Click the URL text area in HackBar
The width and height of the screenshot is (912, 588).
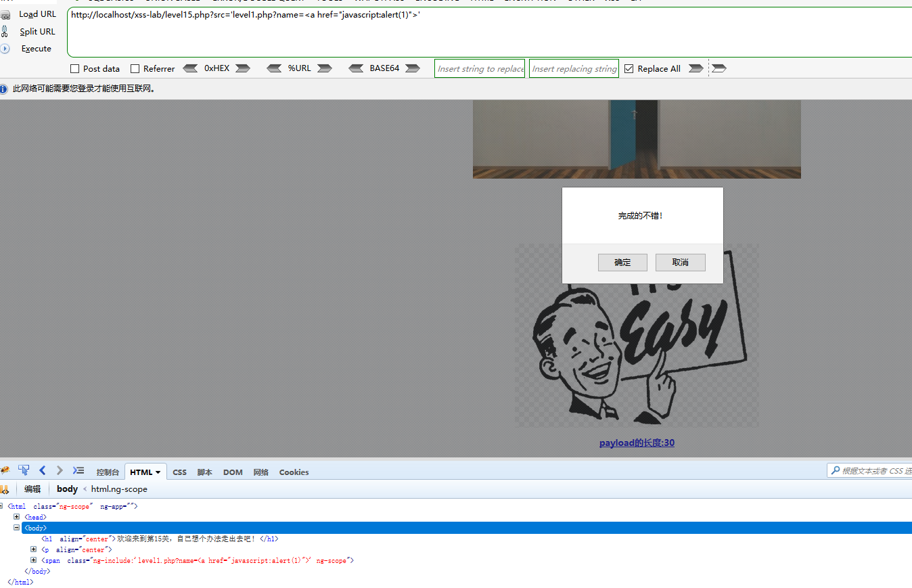(x=490, y=32)
